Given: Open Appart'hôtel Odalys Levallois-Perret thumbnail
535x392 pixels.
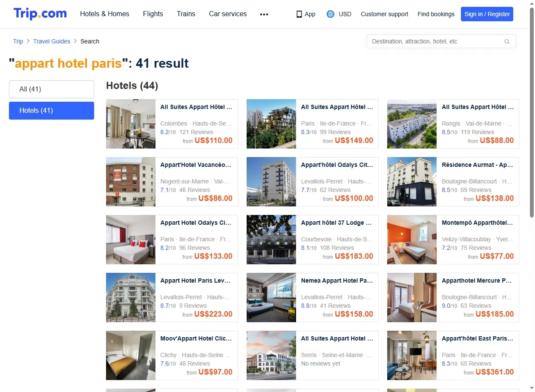Looking at the screenshot, I should pyautogui.click(x=271, y=182).
